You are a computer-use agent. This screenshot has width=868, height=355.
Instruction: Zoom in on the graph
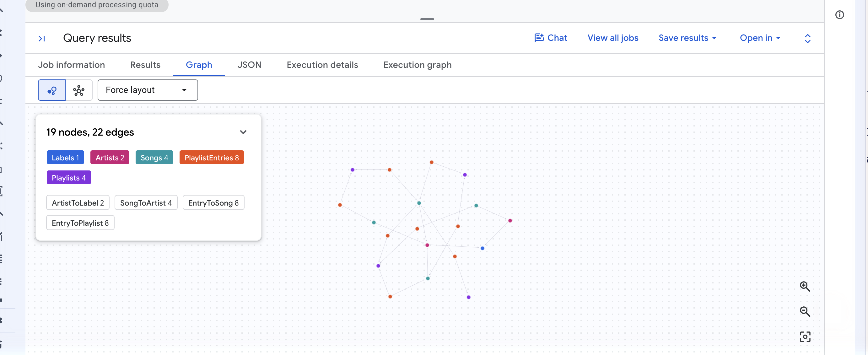coord(805,287)
